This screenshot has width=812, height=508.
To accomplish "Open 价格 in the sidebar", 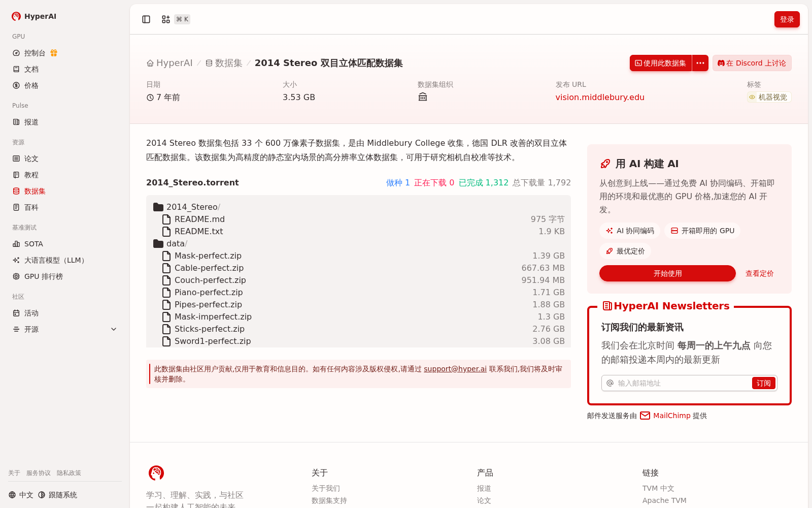I will click(64, 85).
